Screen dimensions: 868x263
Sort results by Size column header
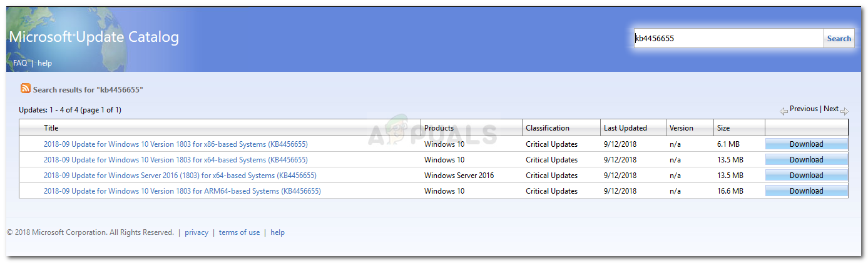723,128
